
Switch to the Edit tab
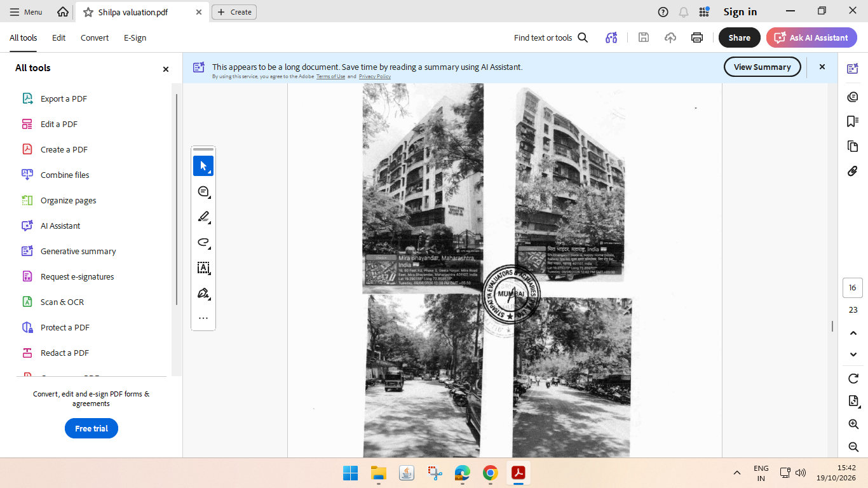click(x=59, y=37)
